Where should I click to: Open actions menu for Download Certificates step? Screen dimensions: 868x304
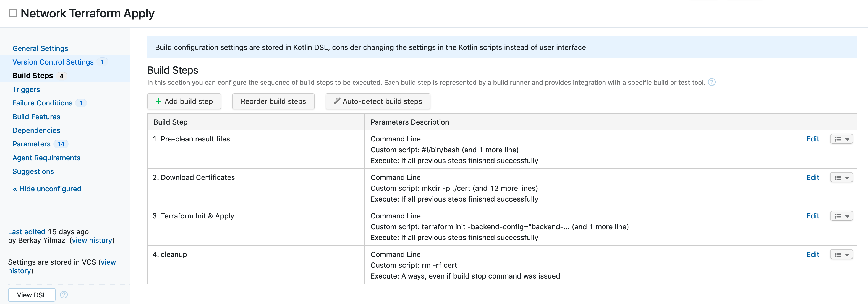click(839, 177)
